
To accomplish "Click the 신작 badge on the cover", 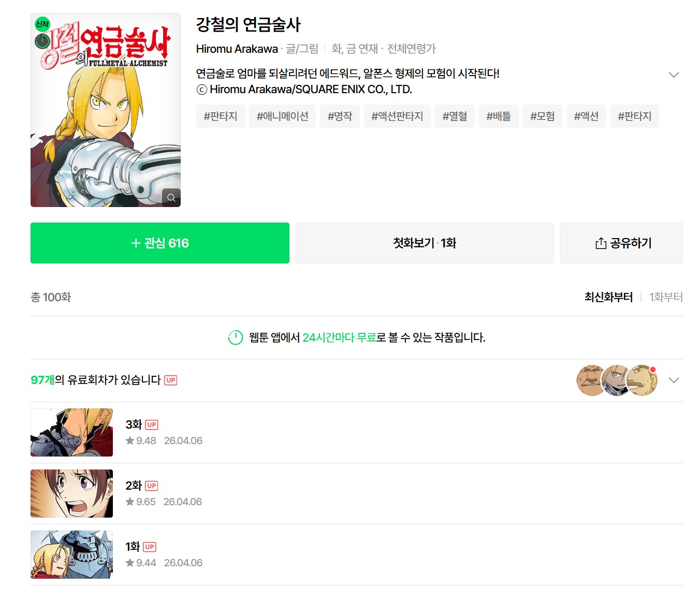I will 42,24.
